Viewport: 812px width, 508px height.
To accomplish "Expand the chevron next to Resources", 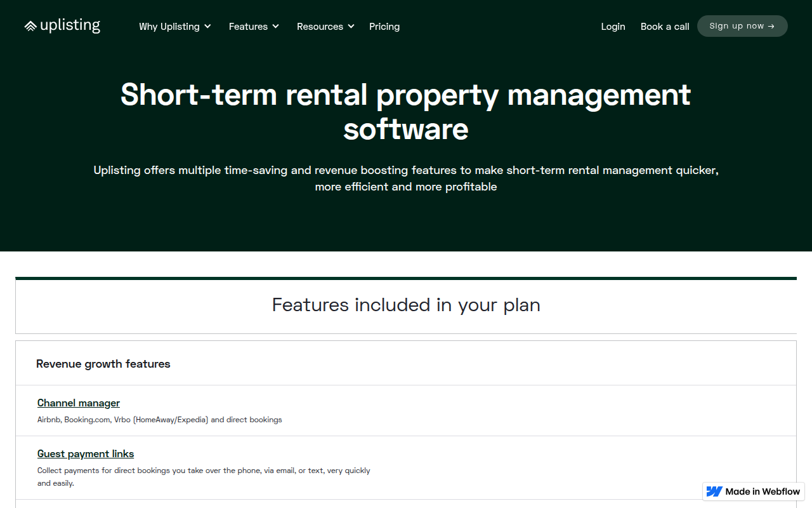I will [x=351, y=27].
